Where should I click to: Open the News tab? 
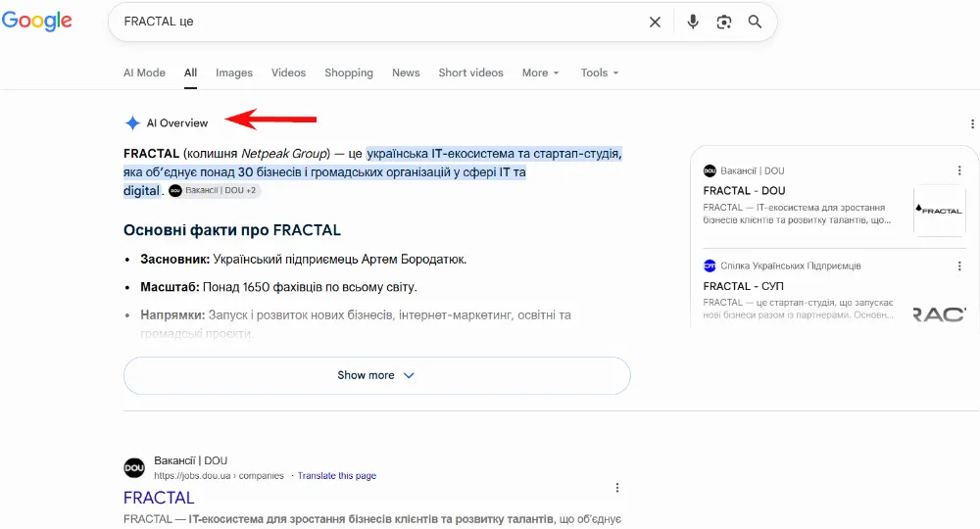tap(407, 72)
